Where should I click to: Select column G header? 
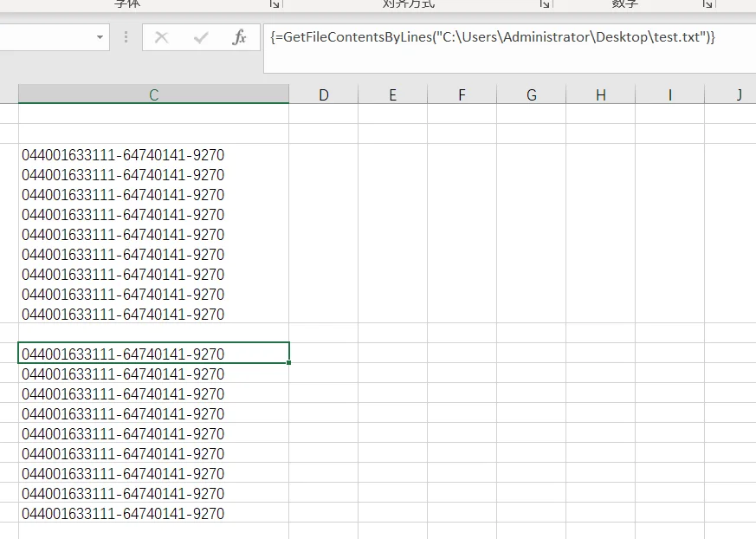532,94
